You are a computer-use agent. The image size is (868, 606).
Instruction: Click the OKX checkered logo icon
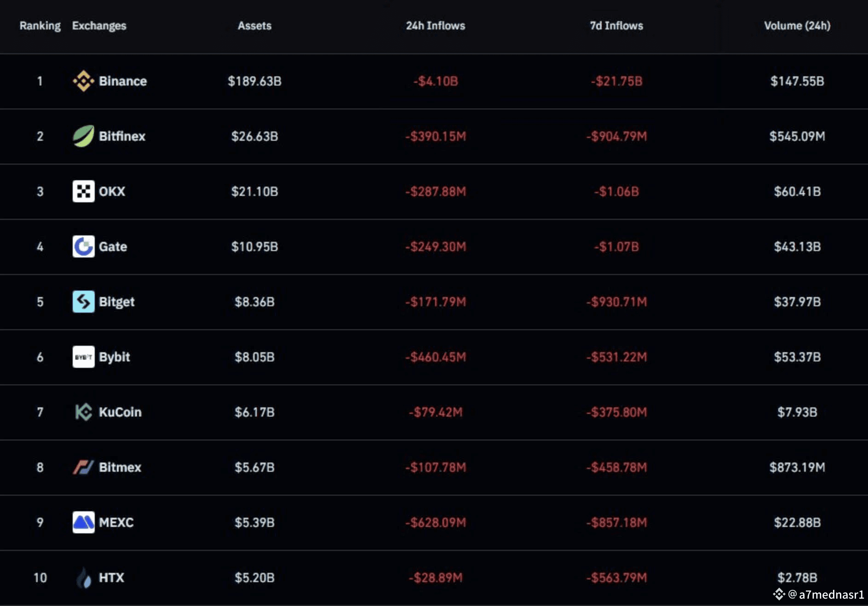point(83,191)
